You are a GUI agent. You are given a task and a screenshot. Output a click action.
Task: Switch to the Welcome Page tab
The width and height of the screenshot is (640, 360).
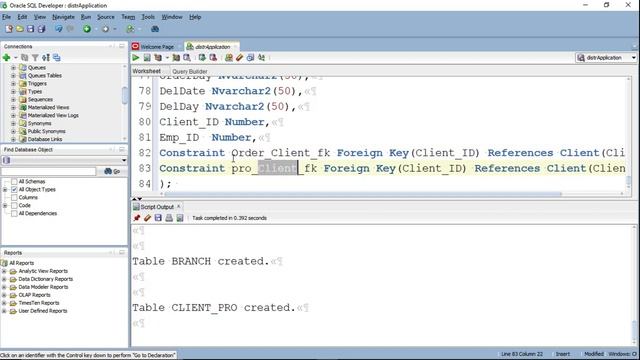[x=157, y=47]
